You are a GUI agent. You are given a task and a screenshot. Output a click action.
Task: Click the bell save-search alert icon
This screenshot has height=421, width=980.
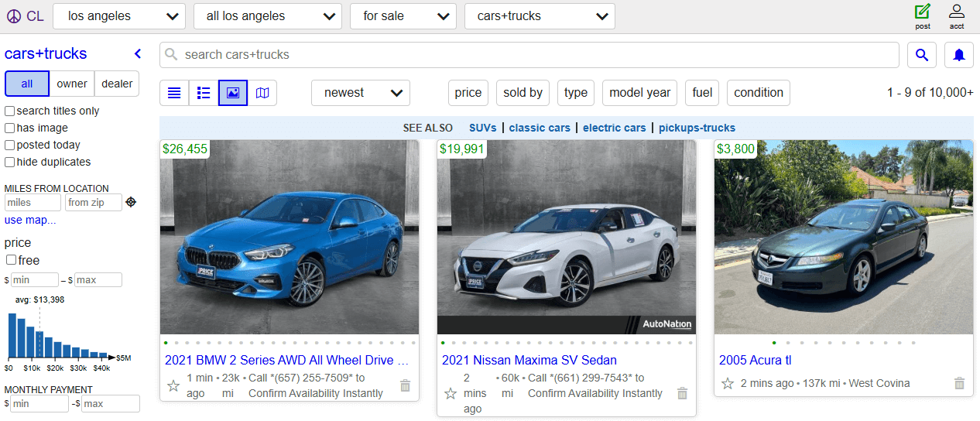coord(959,55)
